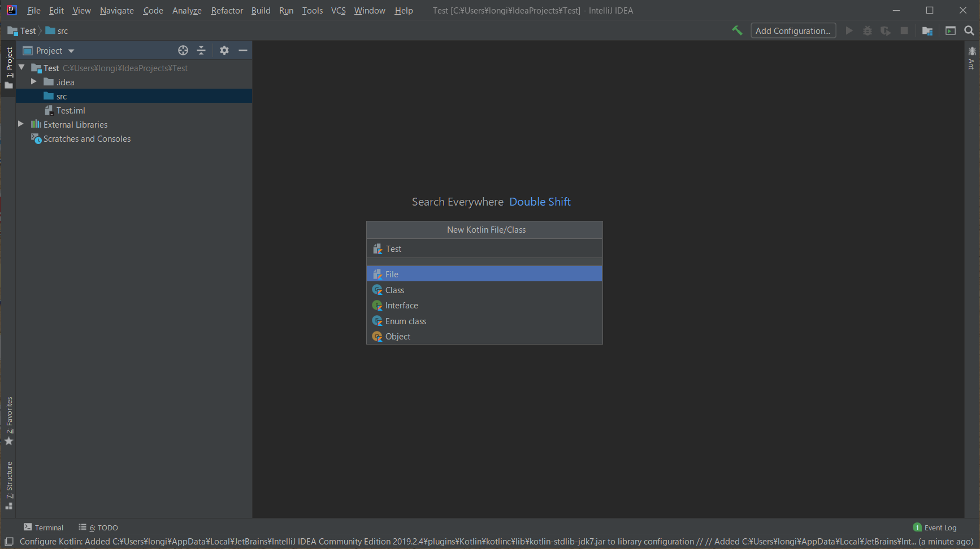The image size is (980, 549).
Task: Open the Analyze menu
Action: point(187,10)
